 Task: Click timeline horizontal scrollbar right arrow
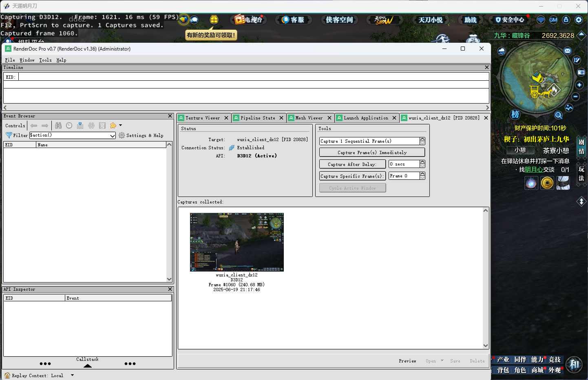(487, 108)
